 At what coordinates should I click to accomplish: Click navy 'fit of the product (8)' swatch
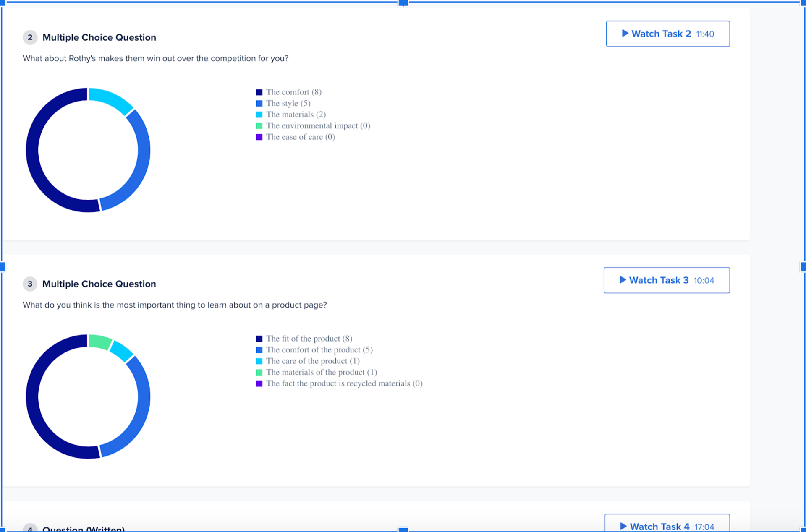click(259, 339)
